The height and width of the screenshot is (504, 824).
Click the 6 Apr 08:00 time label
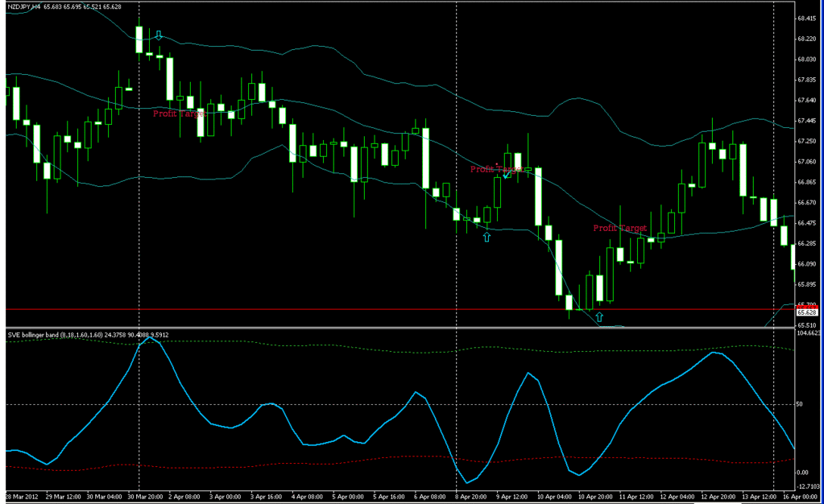[x=430, y=497]
